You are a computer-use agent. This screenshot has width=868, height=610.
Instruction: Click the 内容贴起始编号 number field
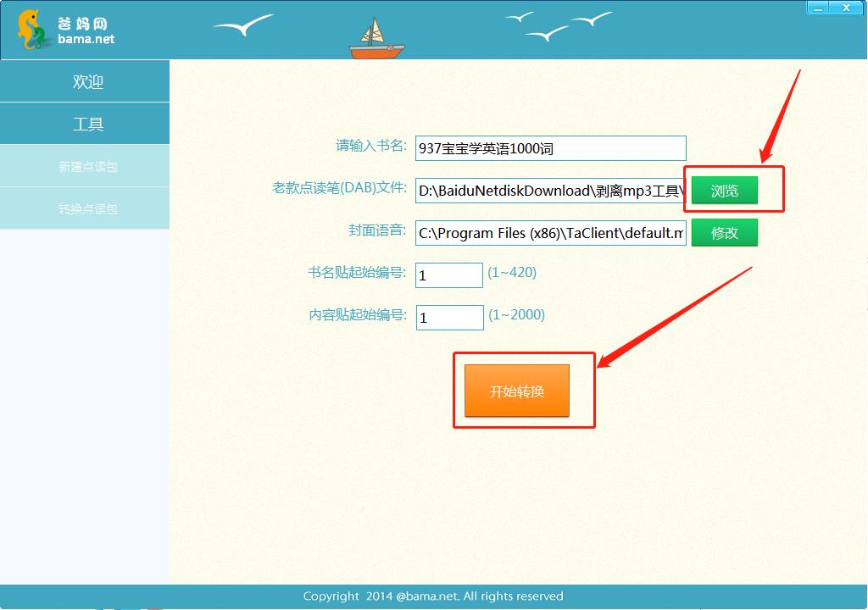click(x=448, y=317)
